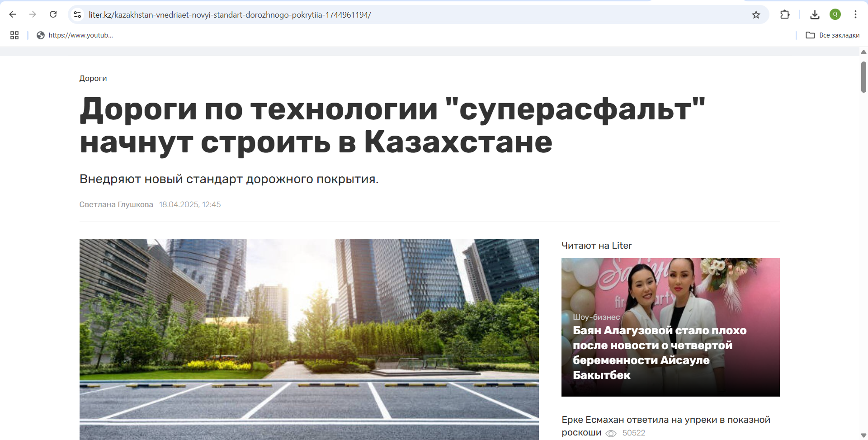Open the 'Все закладки' bookmarks folder

[x=832, y=35]
